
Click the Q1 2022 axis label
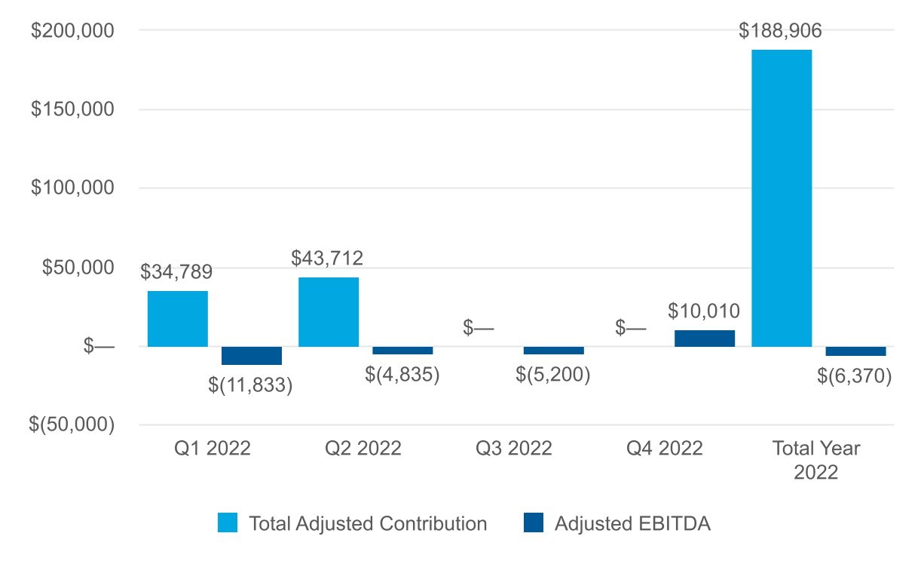(212, 449)
